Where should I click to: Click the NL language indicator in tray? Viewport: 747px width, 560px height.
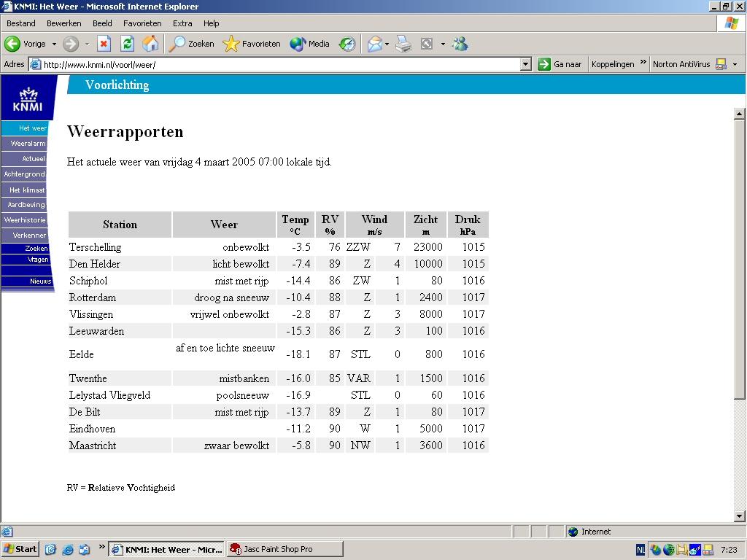(640, 550)
